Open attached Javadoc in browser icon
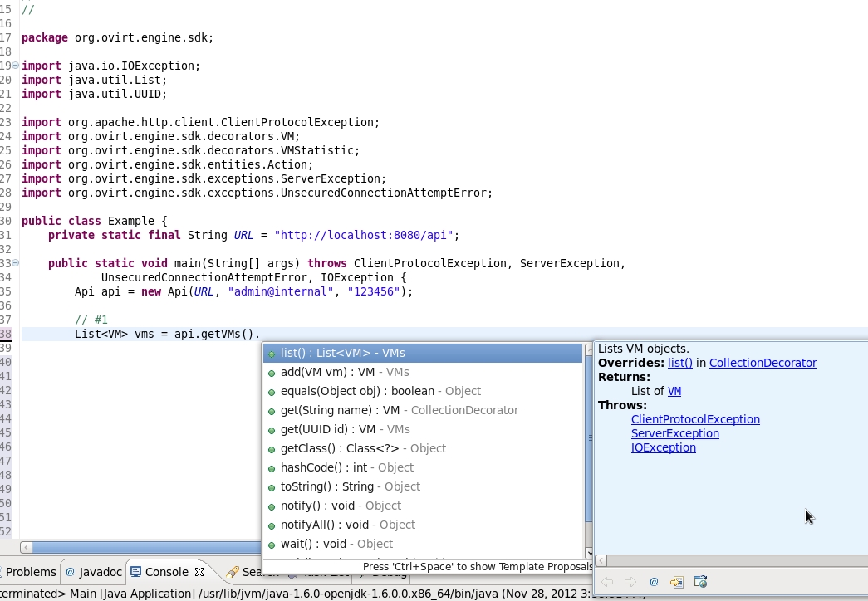This screenshot has width=868, height=601. coord(700,582)
